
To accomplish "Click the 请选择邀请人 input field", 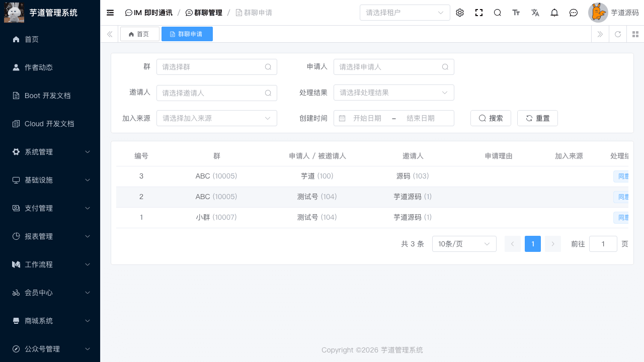I will coord(217,93).
